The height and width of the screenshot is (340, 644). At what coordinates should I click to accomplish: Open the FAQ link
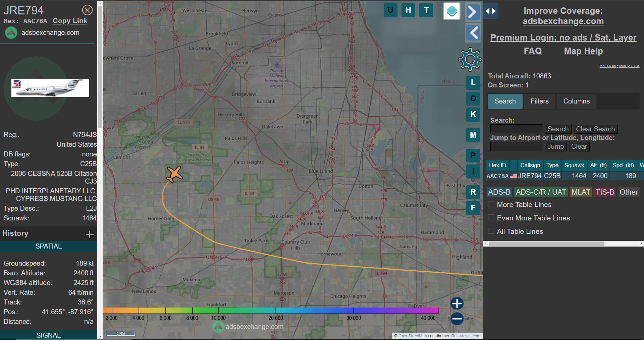[533, 51]
